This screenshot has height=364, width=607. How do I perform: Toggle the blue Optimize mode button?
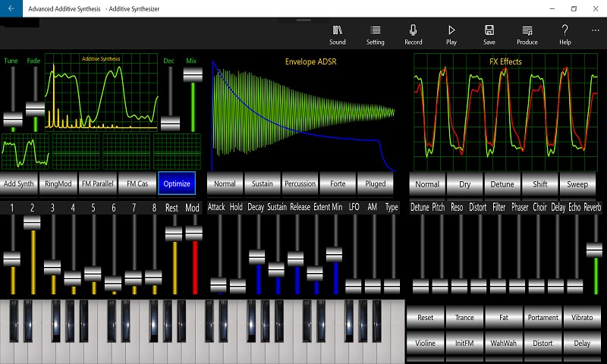click(177, 184)
